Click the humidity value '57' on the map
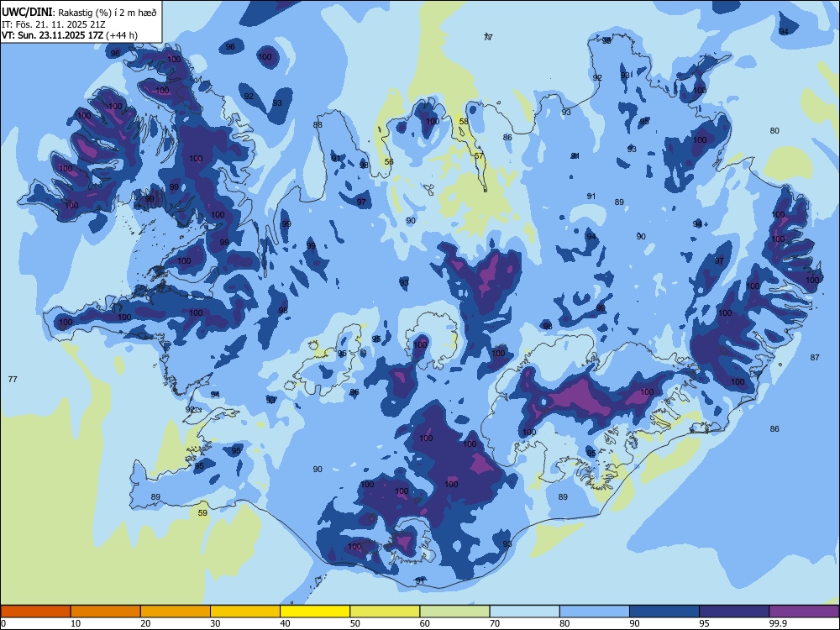The image size is (840, 630). click(479, 156)
